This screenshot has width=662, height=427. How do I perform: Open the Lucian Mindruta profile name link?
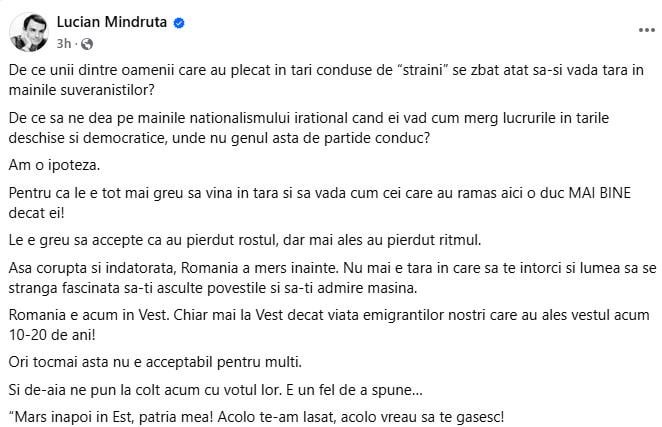pyautogui.click(x=112, y=22)
